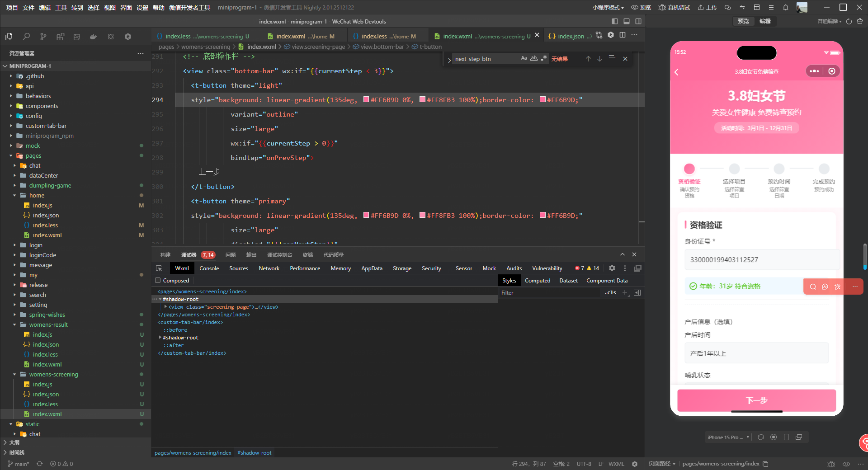Click back arrow in simulator header
This screenshot has width=868, height=470.
tap(677, 72)
